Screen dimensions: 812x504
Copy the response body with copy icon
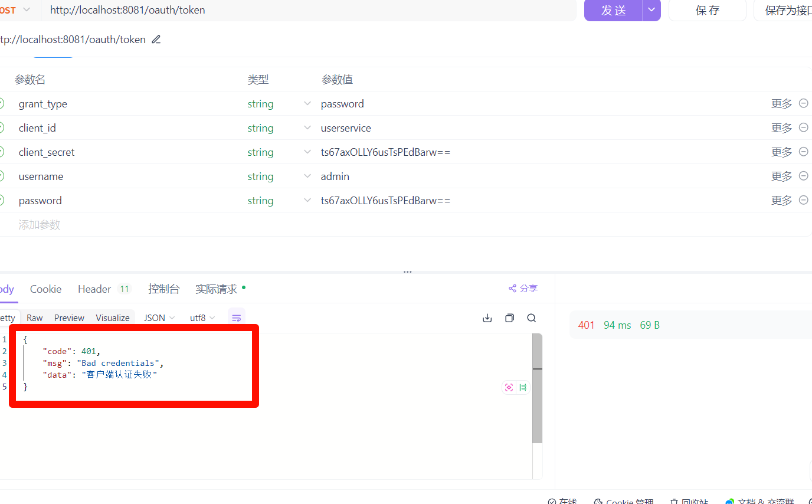(x=509, y=318)
